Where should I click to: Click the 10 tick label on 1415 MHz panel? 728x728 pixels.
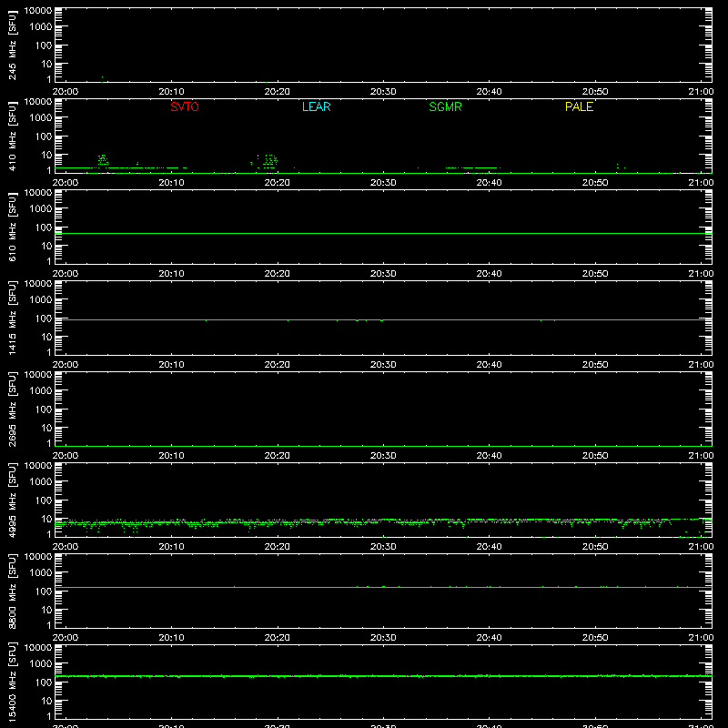(46, 337)
